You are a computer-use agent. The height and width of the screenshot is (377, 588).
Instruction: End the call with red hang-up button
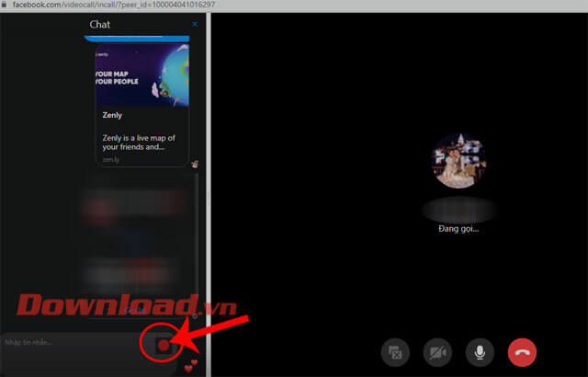(x=522, y=352)
